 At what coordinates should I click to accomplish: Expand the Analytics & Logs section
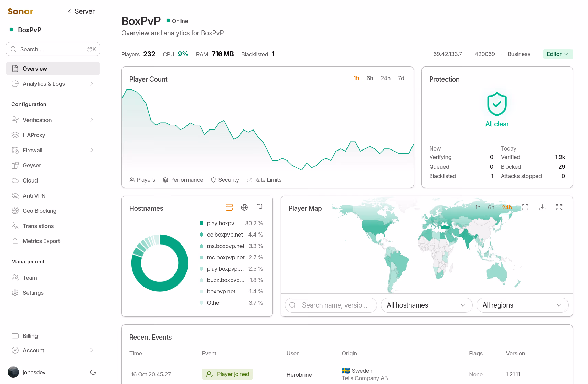pyautogui.click(x=53, y=84)
